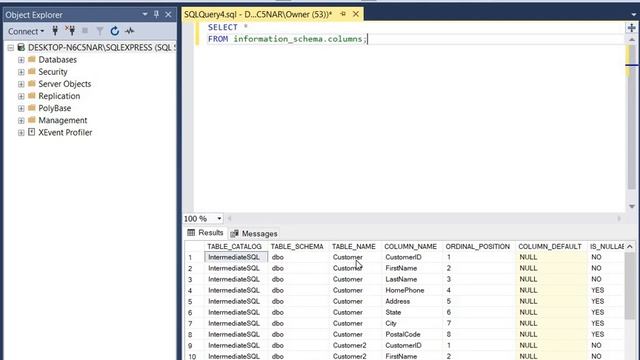Click the COLUMN_NAME column header
The height and width of the screenshot is (360, 640).
click(410, 247)
